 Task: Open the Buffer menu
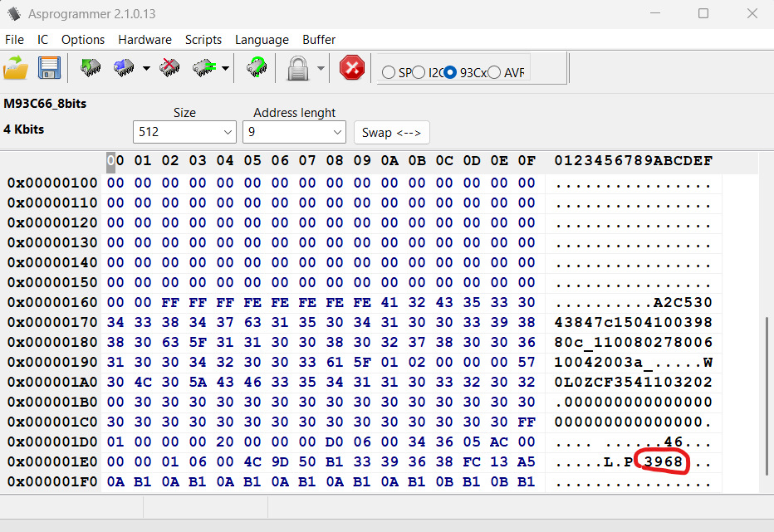tap(319, 40)
